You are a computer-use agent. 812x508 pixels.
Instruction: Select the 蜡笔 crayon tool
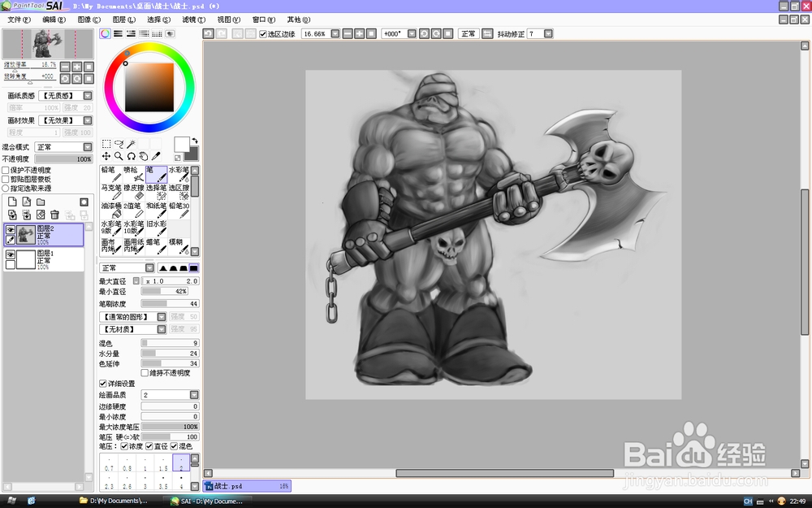(156, 245)
